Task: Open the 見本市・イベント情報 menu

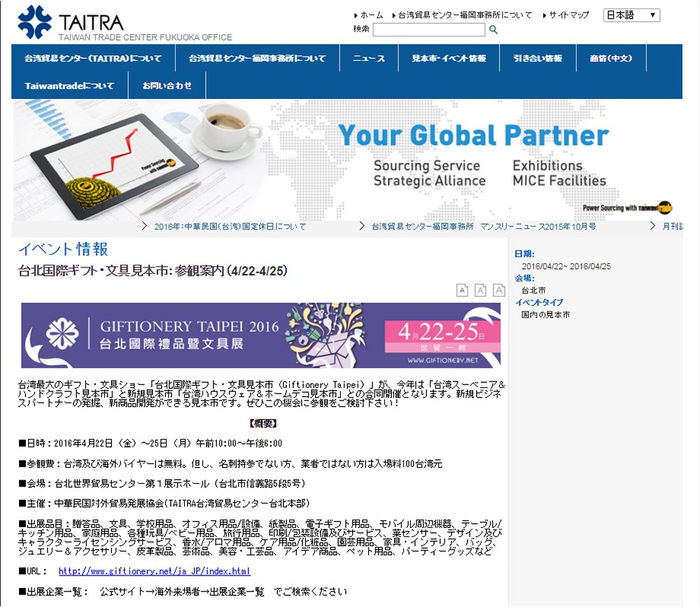Action: pyautogui.click(x=449, y=58)
